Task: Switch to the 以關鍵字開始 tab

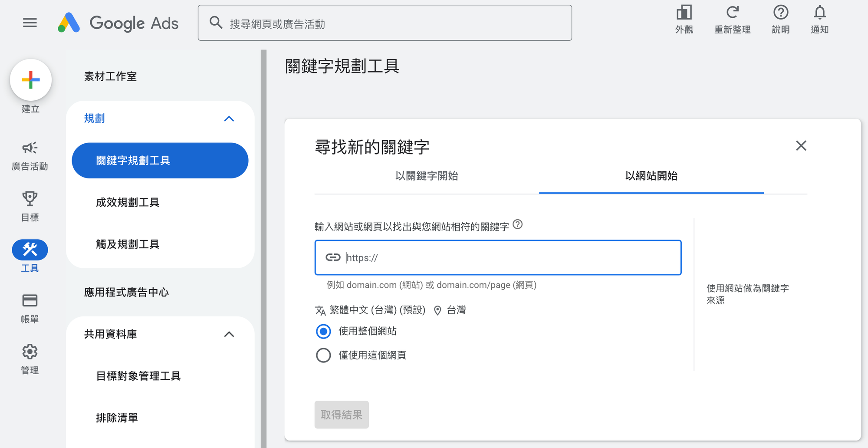Action: click(426, 176)
